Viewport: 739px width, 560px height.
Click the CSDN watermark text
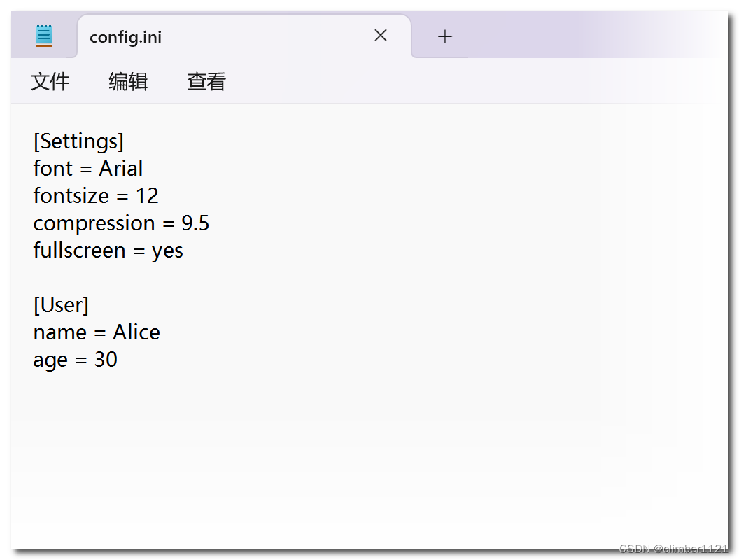pyautogui.click(x=673, y=548)
